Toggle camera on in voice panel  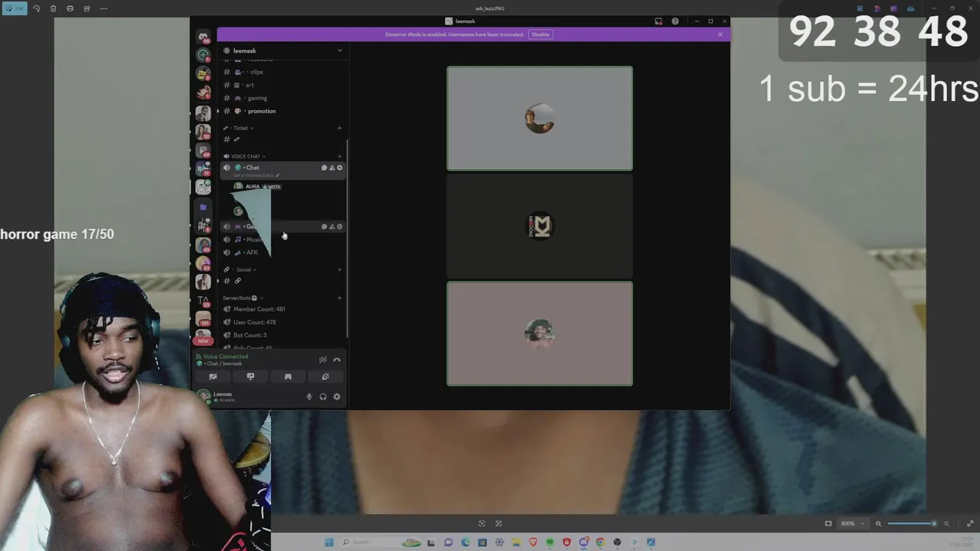pyautogui.click(x=213, y=377)
